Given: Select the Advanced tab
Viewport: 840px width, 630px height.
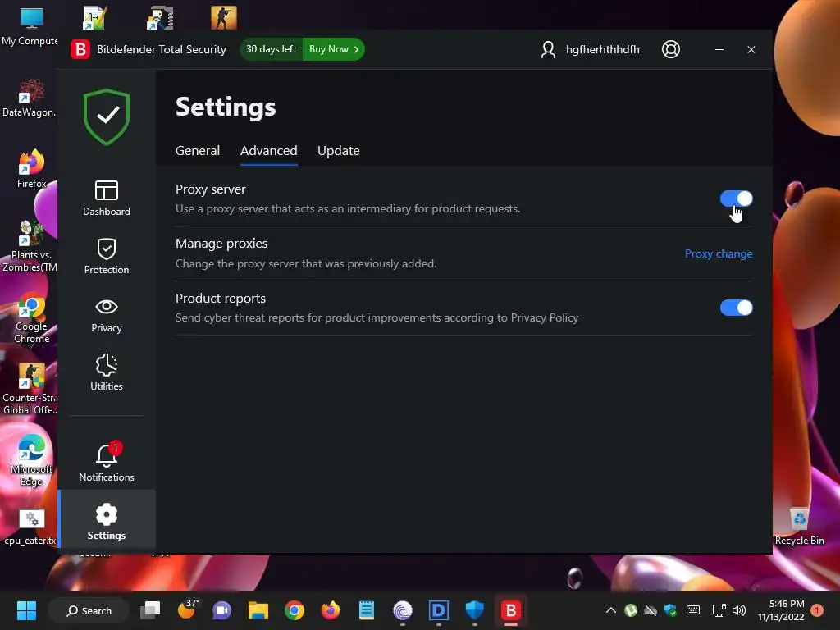Looking at the screenshot, I should pos(268,151).
